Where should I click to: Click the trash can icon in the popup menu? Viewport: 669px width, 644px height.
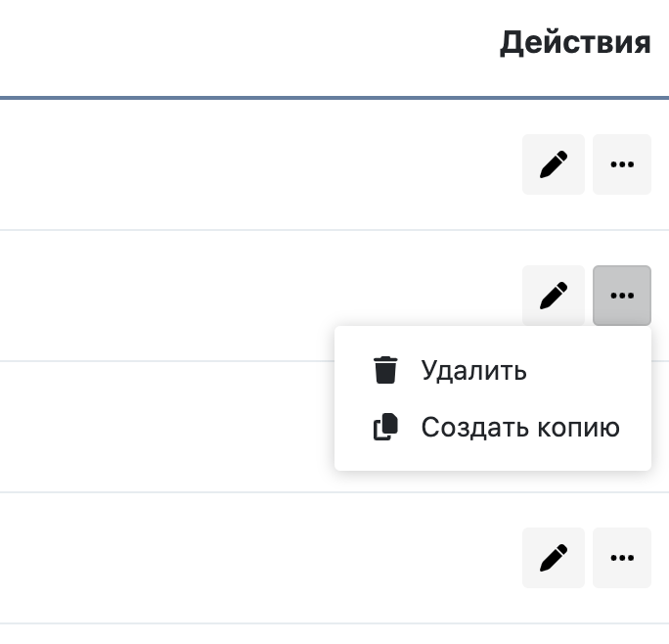[x=386, y=371]
